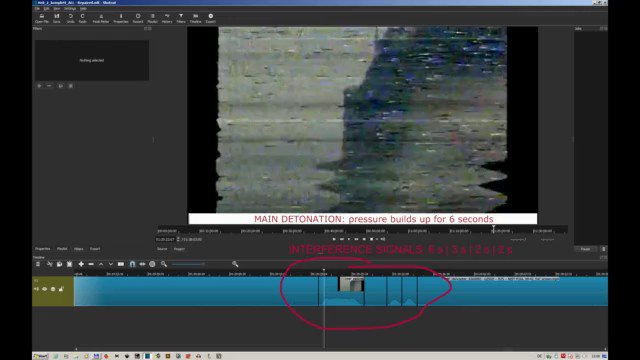Skip to previous point in player

pos(334,239)
